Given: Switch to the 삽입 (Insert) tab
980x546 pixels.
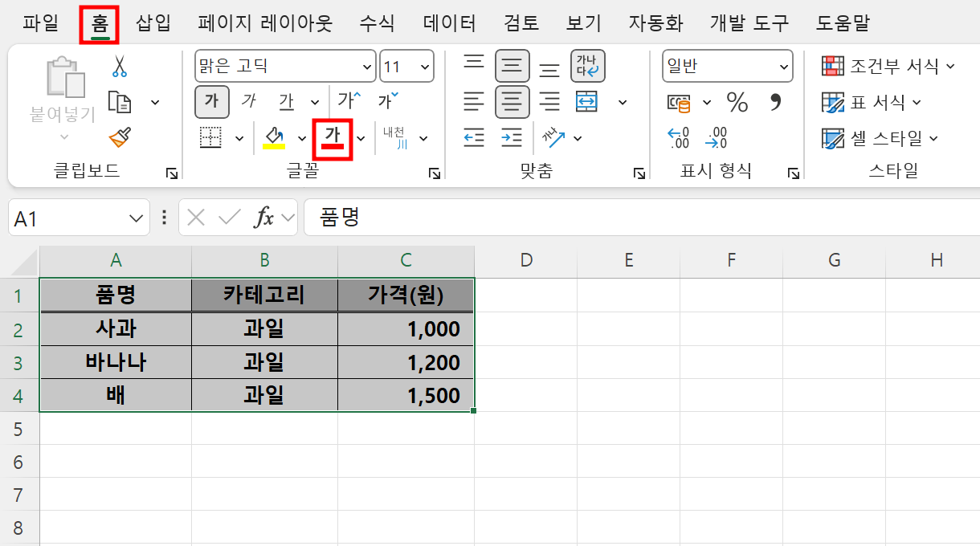Looking at the screenshot, I should (x=153, y=23).
